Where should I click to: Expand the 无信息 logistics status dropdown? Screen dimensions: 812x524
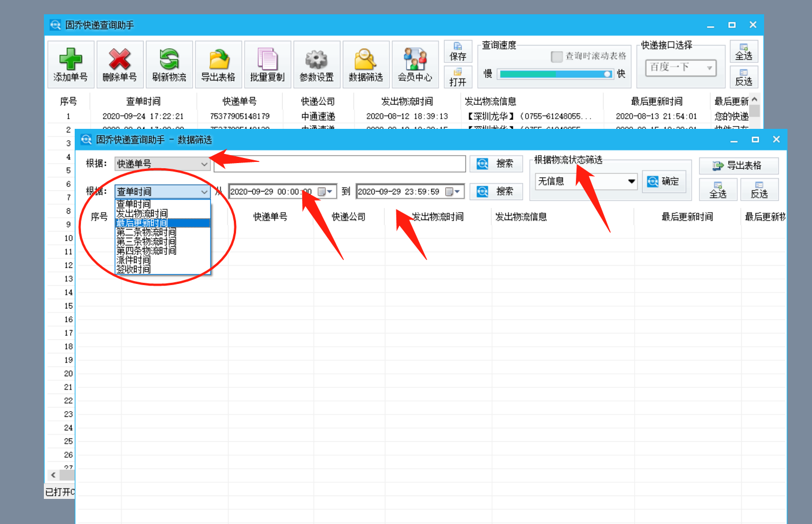pyautogui.click(x=631, y=181)
